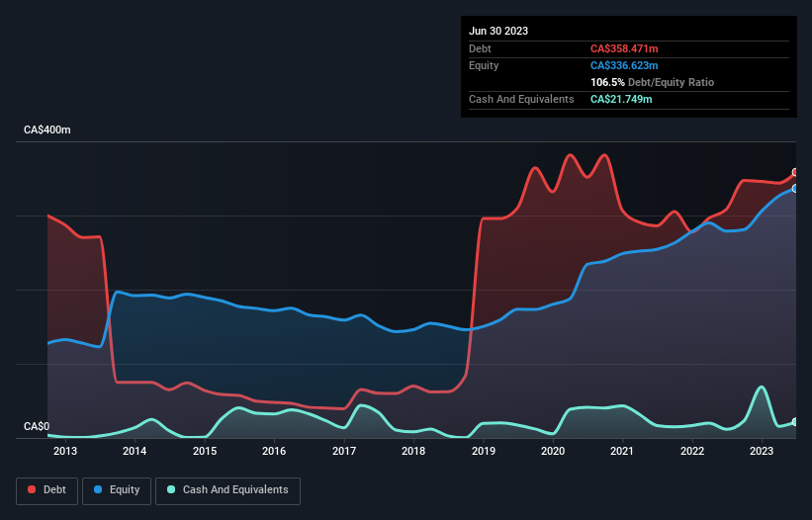Click the CA$336.623m equity value
The width and height of the screenshot is (812, 520).
coord(624,65)
